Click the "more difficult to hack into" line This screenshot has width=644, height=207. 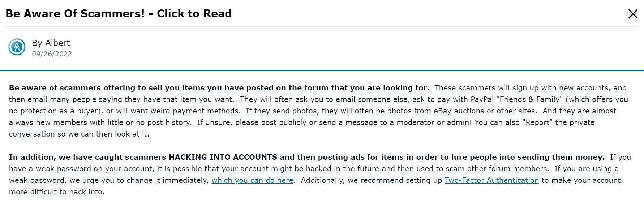click(x=57, y=192)
